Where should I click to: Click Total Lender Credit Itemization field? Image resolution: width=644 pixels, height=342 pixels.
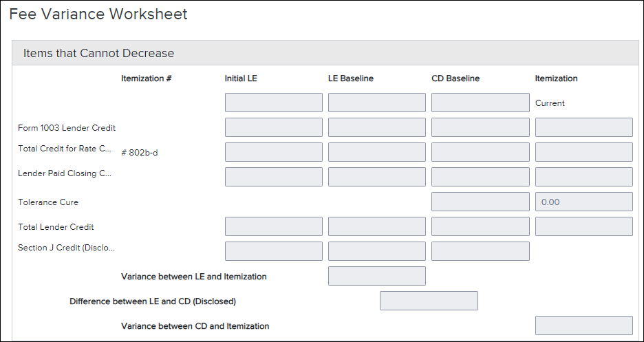coord(583,226)
